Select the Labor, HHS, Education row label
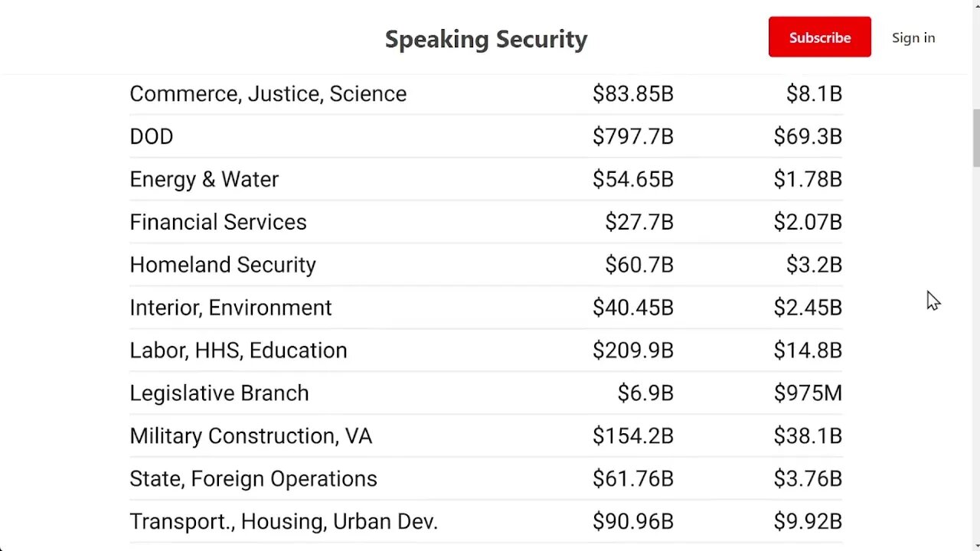This screenshot has width=980, height=551. pyautogui.click(x=238, y=350)
